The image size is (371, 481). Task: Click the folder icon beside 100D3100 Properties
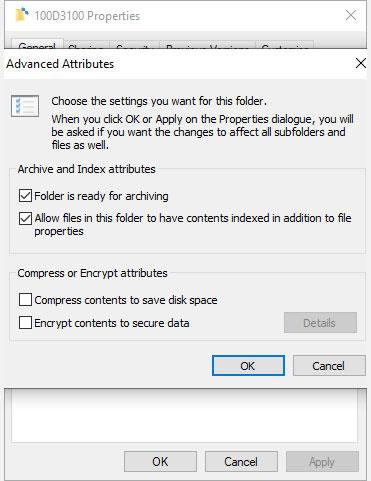tap(22, 15)
